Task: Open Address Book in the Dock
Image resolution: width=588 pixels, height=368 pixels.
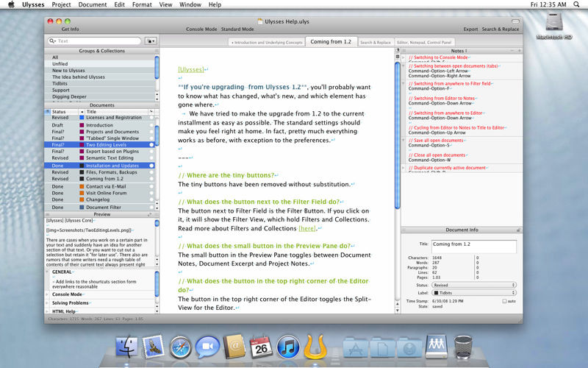Action: (234, 347)
